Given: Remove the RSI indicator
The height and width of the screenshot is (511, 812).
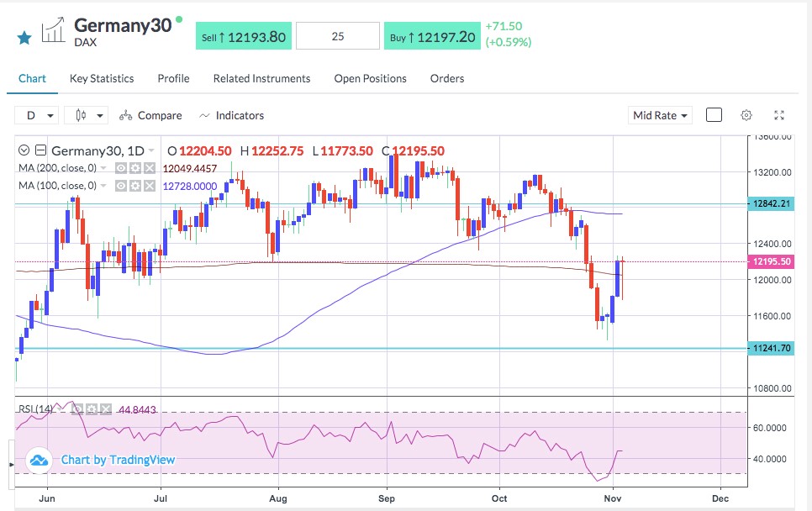Looking at the screenshot, I should tap(106, 409).
